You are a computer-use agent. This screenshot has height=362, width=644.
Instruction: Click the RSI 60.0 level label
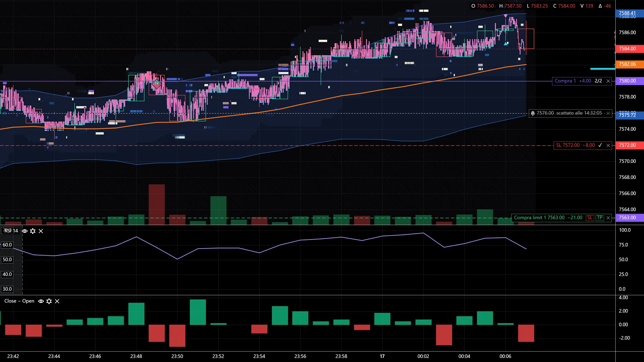click(7, 245)
